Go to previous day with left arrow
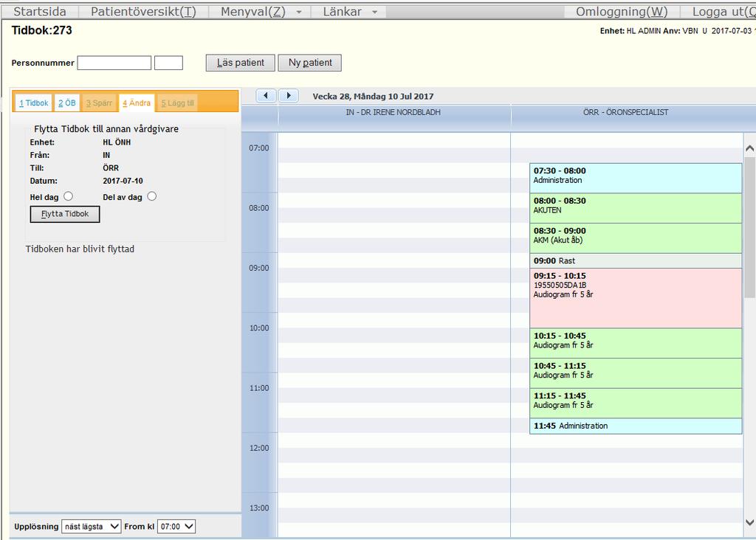756x540 pixels. (x=266, y=95)
